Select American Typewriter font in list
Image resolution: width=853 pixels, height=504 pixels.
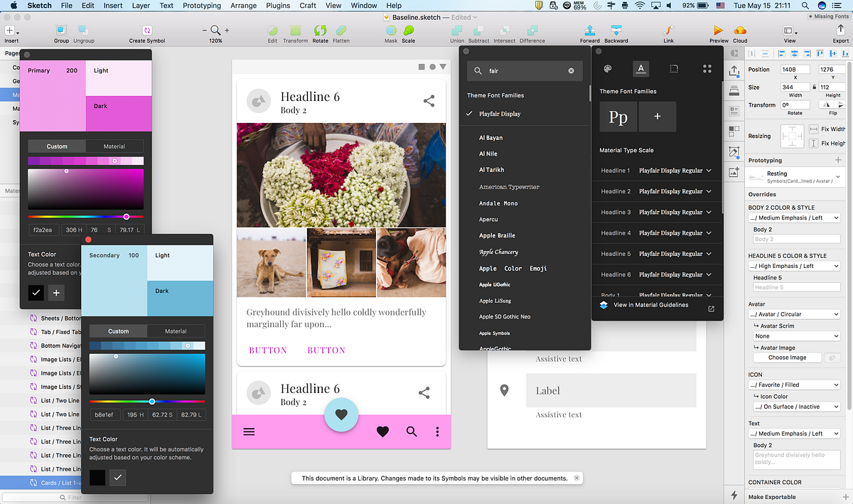click(x=509, y=187)
